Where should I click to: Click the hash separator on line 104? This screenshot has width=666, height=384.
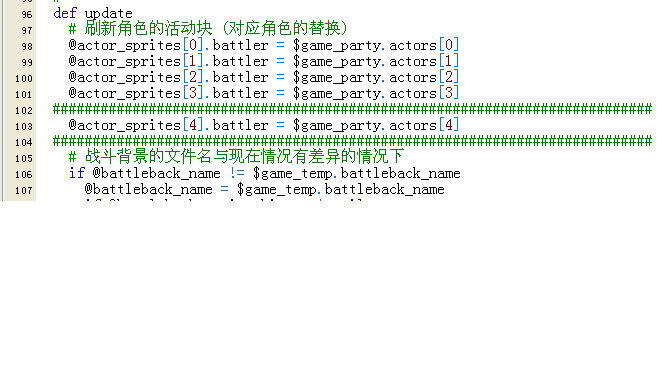(x=353, y=141)
